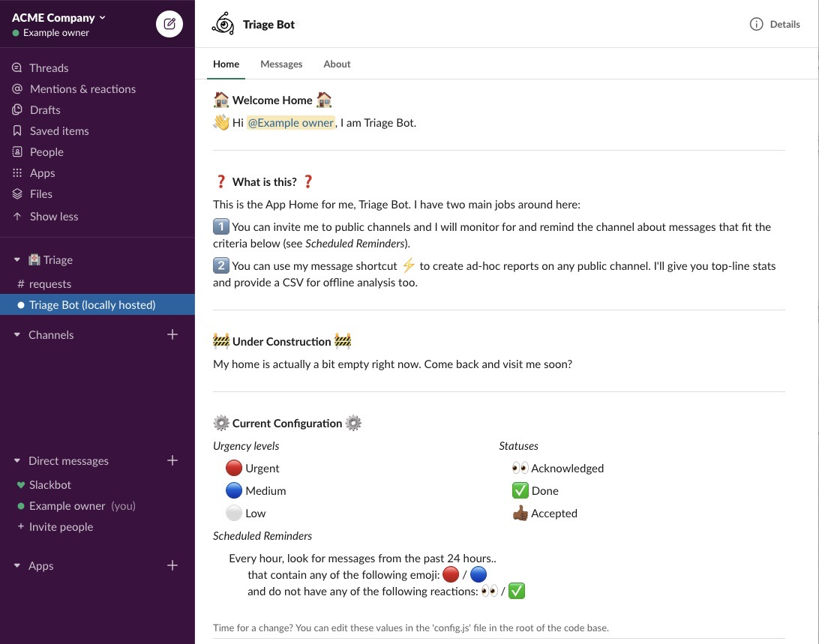The width and height of the screenshot is (819, 644).
Task: Open the About tab
Action: tap(337, 64)
